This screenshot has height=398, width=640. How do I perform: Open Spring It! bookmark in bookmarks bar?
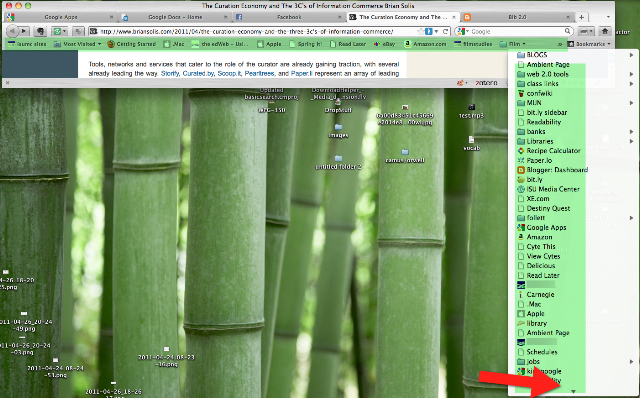pos(306,44)
